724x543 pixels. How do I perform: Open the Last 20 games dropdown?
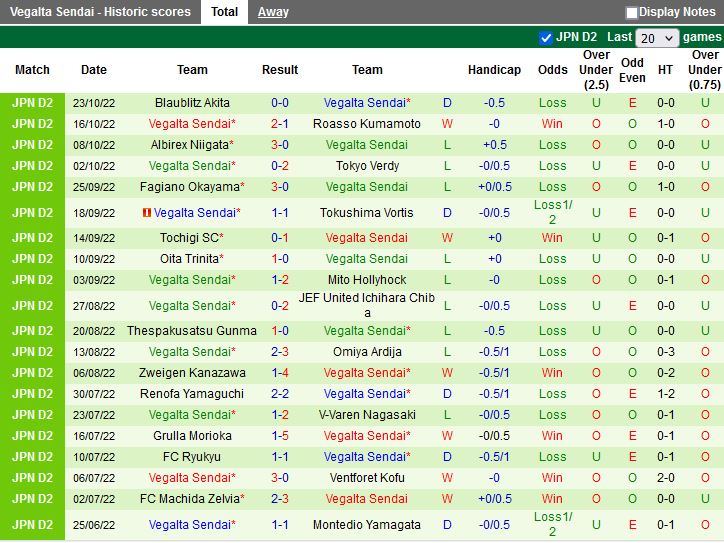tap(657, 38)
